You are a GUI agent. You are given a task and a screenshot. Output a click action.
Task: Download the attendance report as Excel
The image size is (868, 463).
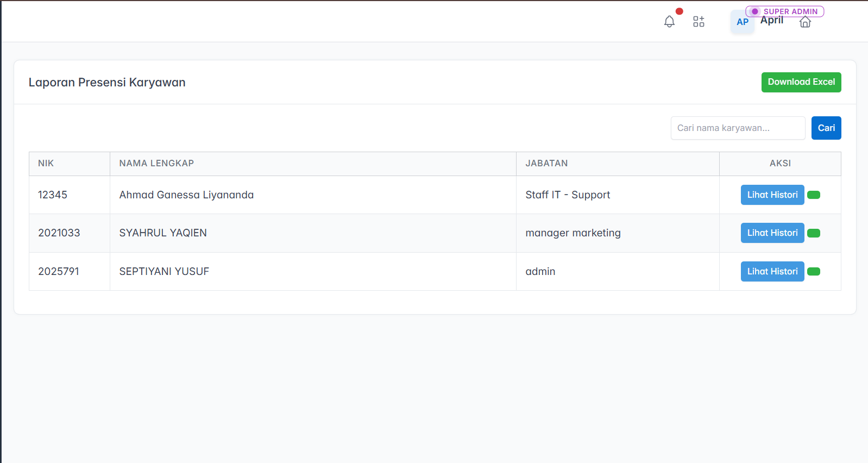(801, 82)
